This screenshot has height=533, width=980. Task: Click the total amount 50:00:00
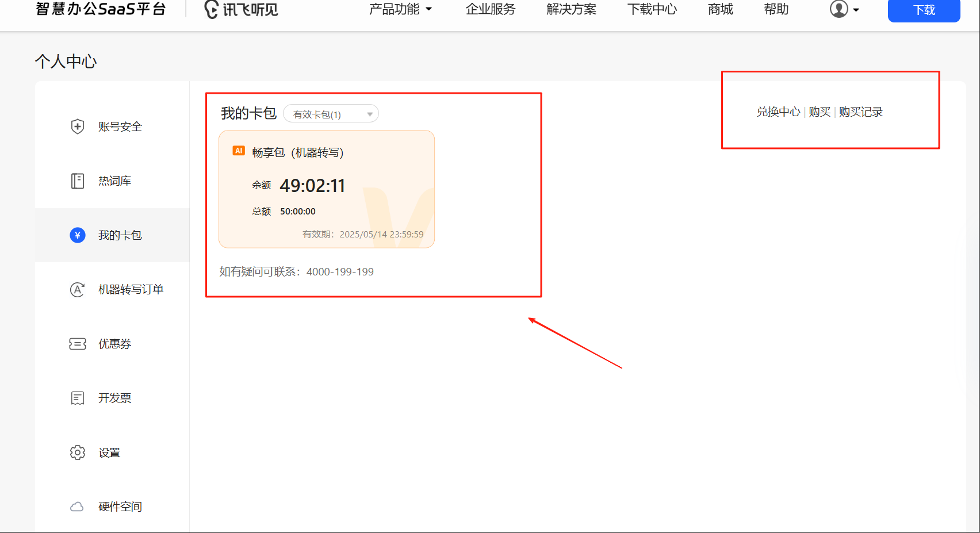tap(298, 212)
